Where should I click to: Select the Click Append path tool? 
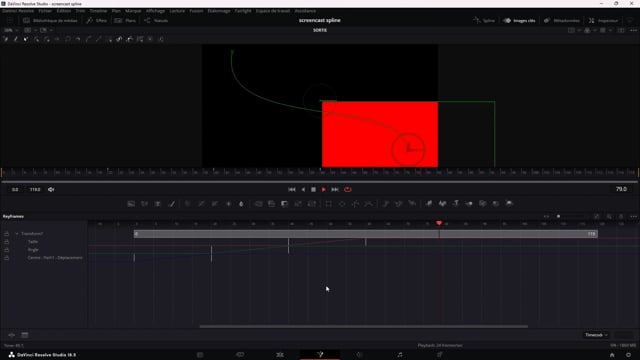click(6, 39)
